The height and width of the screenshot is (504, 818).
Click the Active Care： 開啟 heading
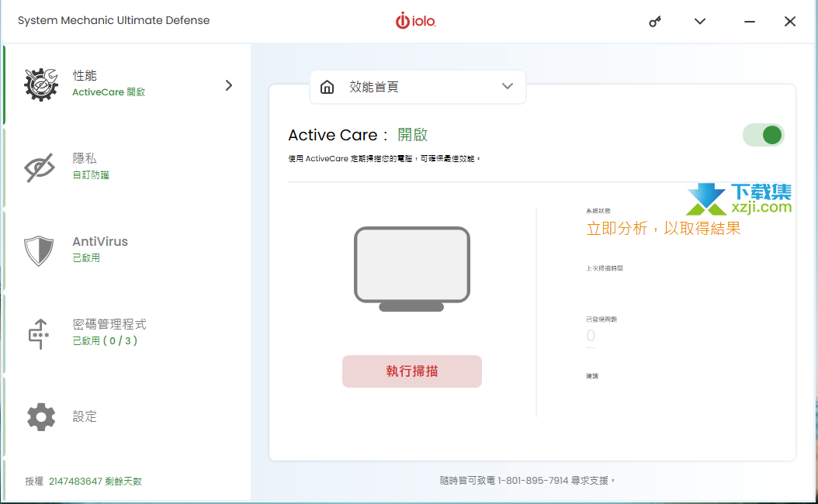[x=358, y=135]
